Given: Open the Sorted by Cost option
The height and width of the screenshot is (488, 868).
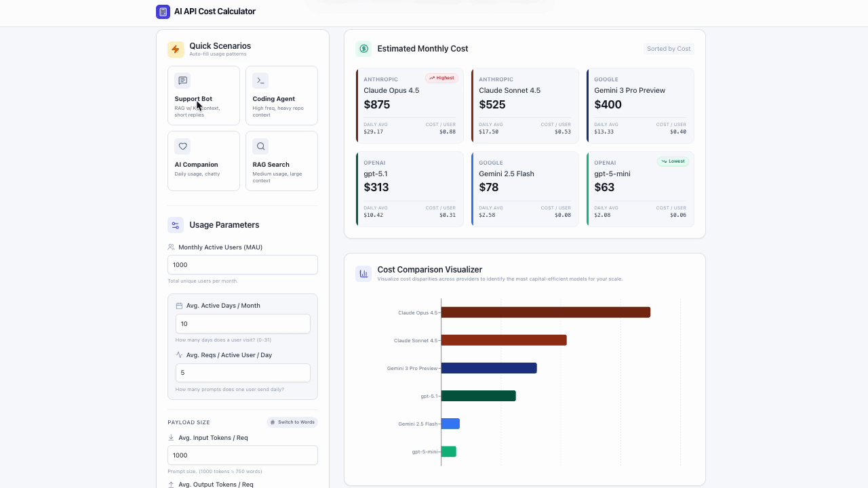Looking at the screenshot, I should [x=669, y=48].
